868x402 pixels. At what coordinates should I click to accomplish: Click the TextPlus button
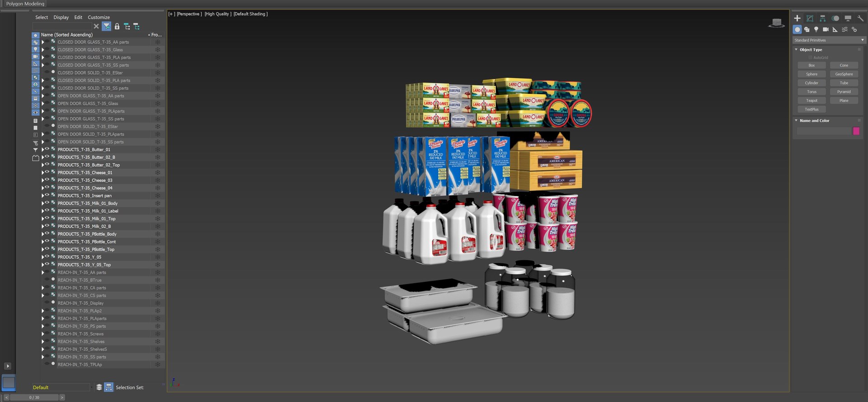[811, 109]
